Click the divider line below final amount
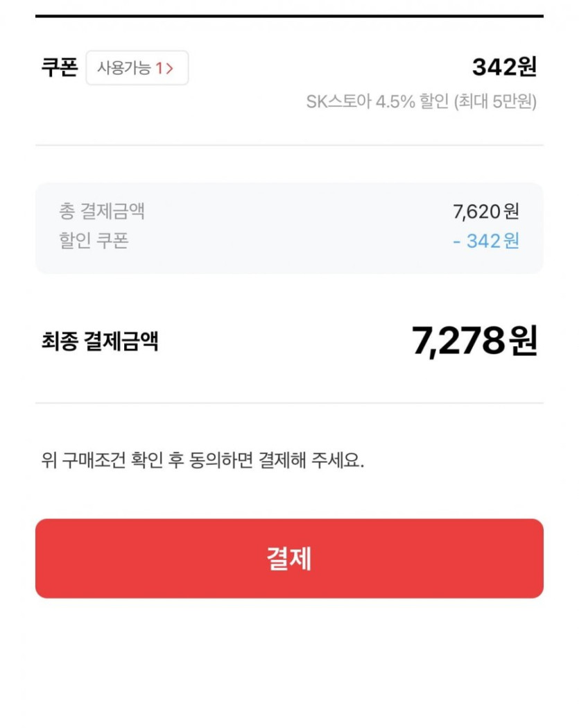579x728 pixels. 289,403
